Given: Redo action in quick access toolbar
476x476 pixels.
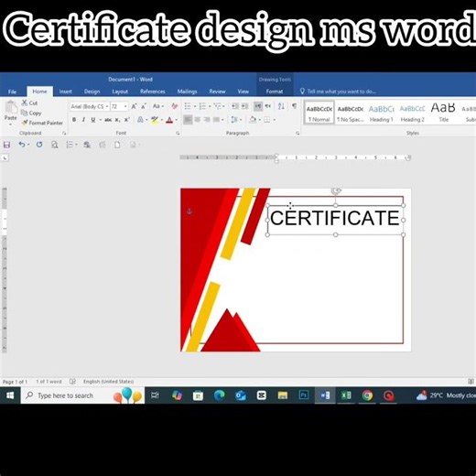Looking at the screenshot, I should point(39,145).
